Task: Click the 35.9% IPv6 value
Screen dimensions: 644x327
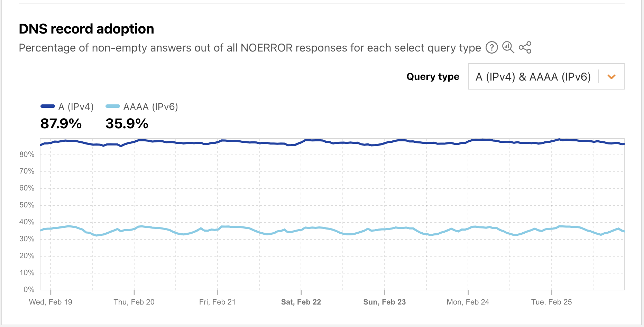Action: [127, 123]
